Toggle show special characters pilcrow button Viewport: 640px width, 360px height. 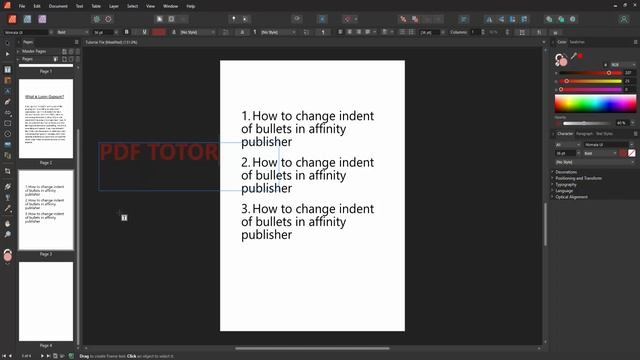tap(323, 32)
